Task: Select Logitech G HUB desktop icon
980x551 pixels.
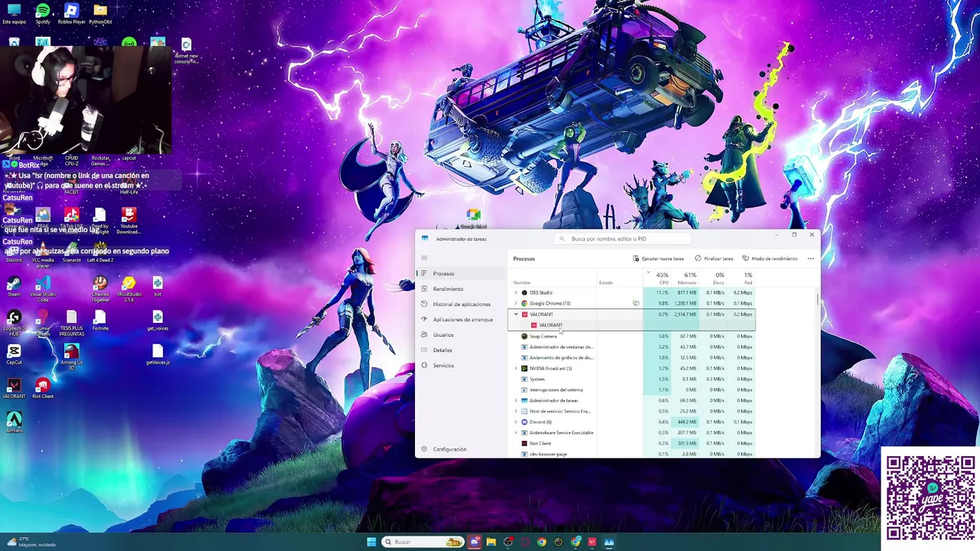Action: pos(14,323)
